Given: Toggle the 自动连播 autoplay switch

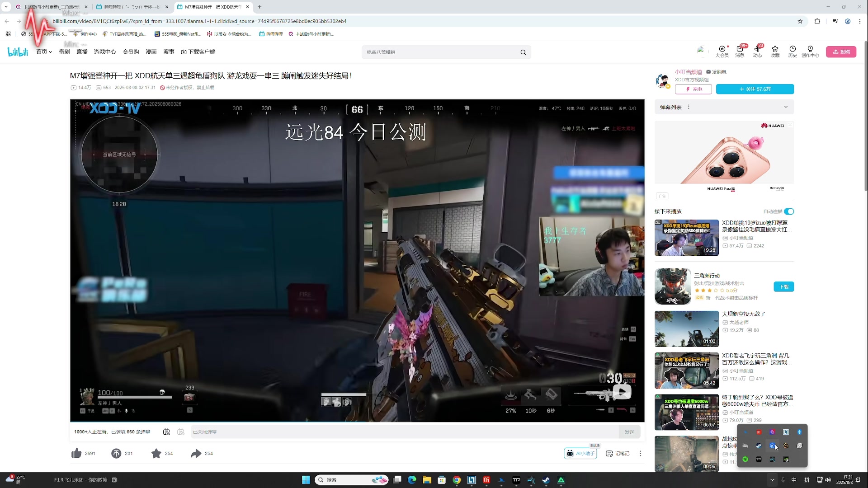Looking at the screenshot, I should pos(789,211).
